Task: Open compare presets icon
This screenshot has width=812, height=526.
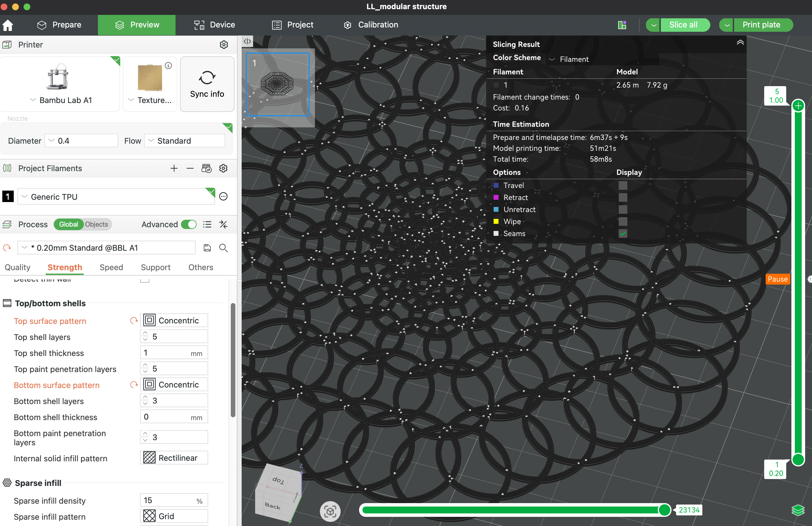Action: pyautogui.click(x=223, y=224)
